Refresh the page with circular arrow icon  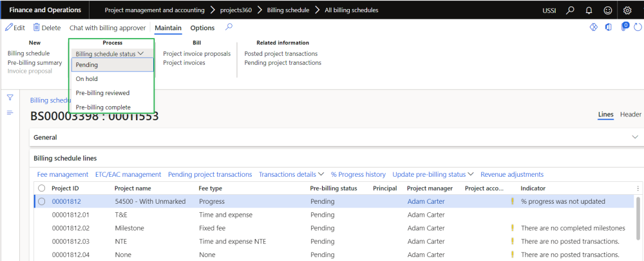pyautogui.click(x=638, y=28)
